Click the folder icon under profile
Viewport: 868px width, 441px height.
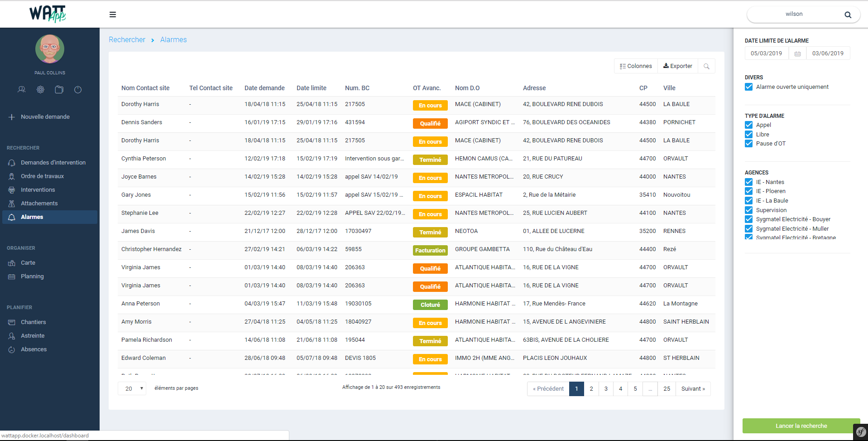click(x=59, y=90)
